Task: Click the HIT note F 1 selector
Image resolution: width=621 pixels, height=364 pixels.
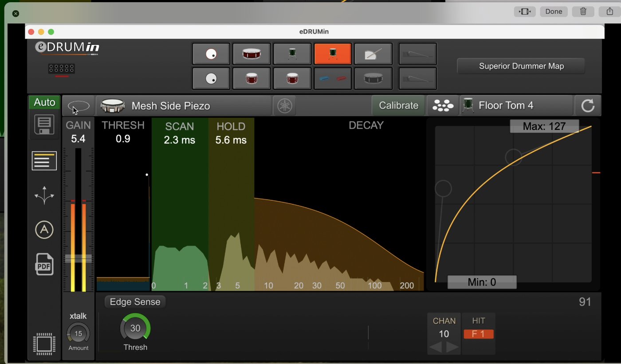Action: (478, 334)
